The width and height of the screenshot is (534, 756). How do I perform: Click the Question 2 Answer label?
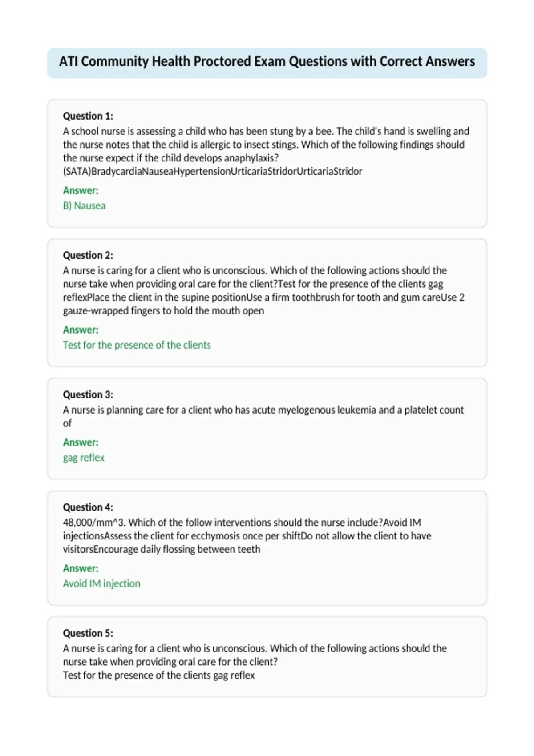pyautogui.click(x=81, y=330)
